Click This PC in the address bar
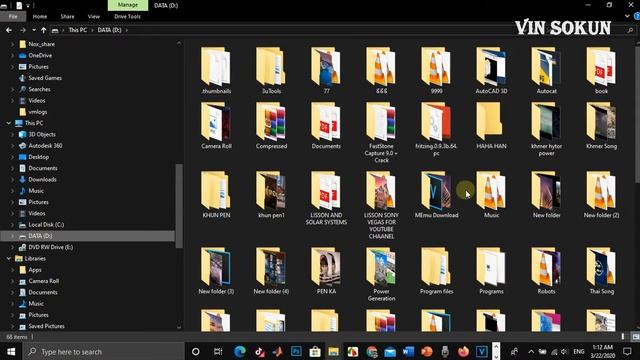The image size is (640, 360). pyautogui.click(x=78, y=30)
